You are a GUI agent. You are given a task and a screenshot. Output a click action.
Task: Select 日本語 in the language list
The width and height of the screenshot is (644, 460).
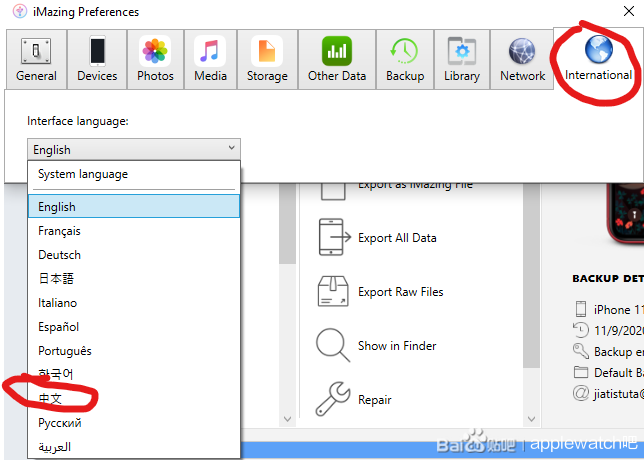pos(134,279)
